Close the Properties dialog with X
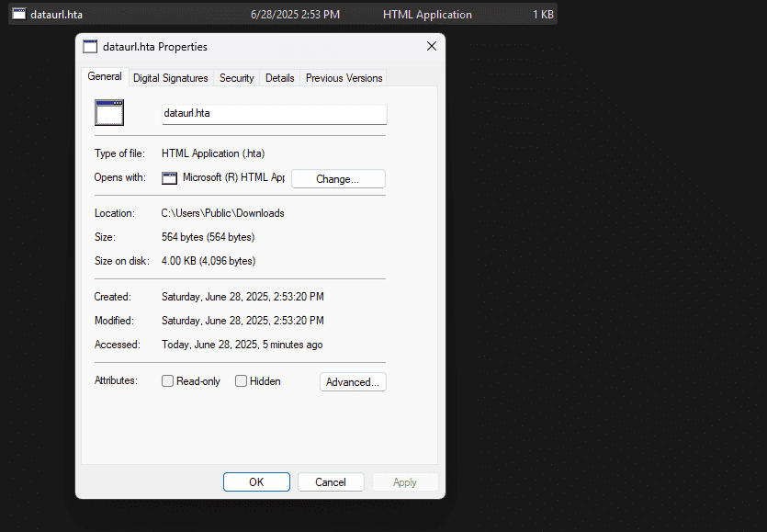 click(x=432, y=46)
